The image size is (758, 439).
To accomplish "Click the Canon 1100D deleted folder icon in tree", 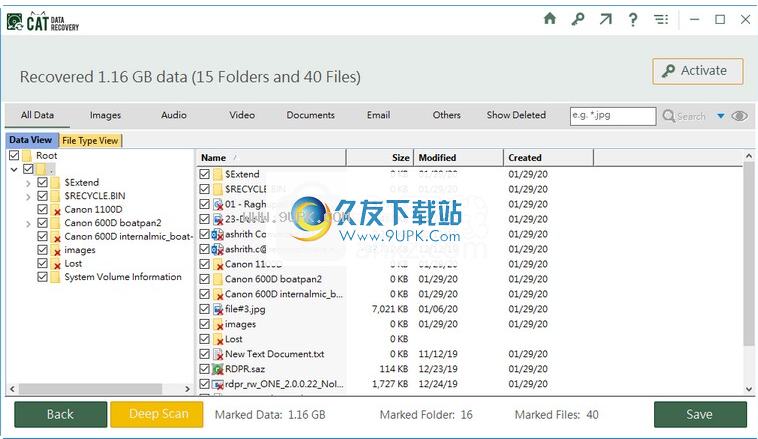I will click(x=56, y=210).
